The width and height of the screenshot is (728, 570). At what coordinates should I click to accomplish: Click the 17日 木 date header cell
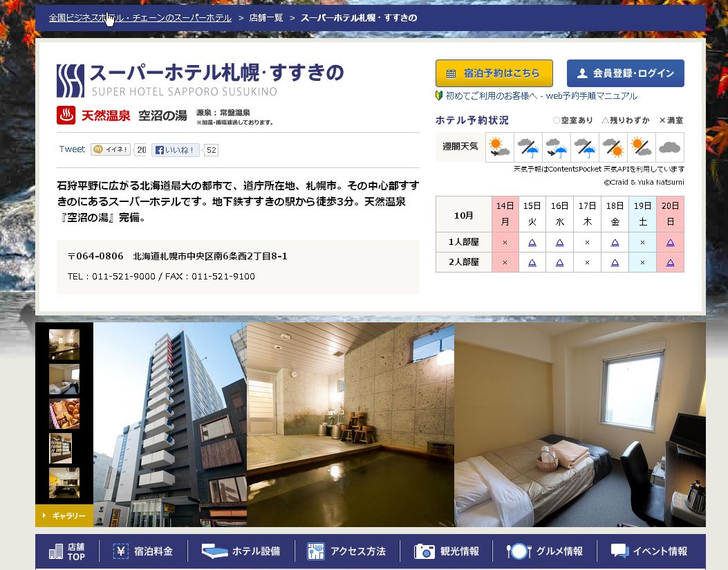coord(588,214)
